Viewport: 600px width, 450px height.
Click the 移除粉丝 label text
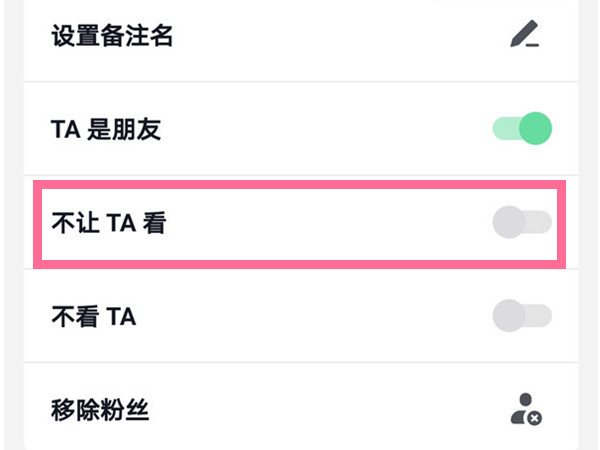point(100,409)
